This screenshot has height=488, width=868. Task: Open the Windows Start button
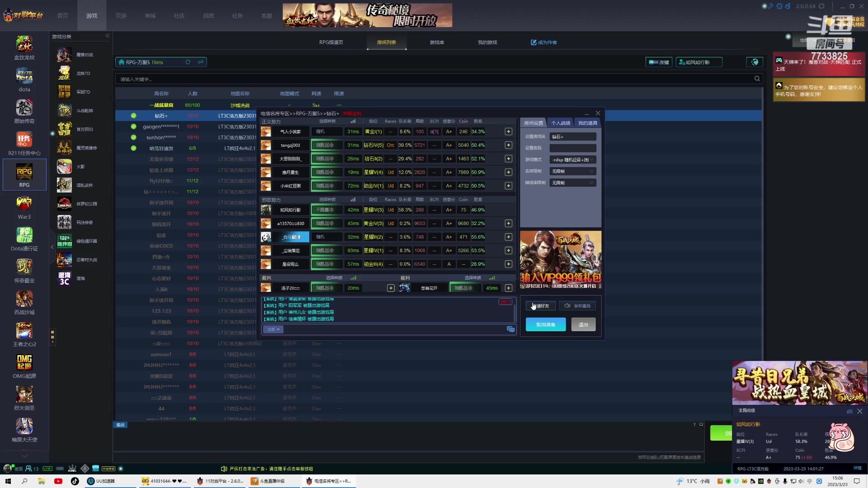[x=8, y=481]
